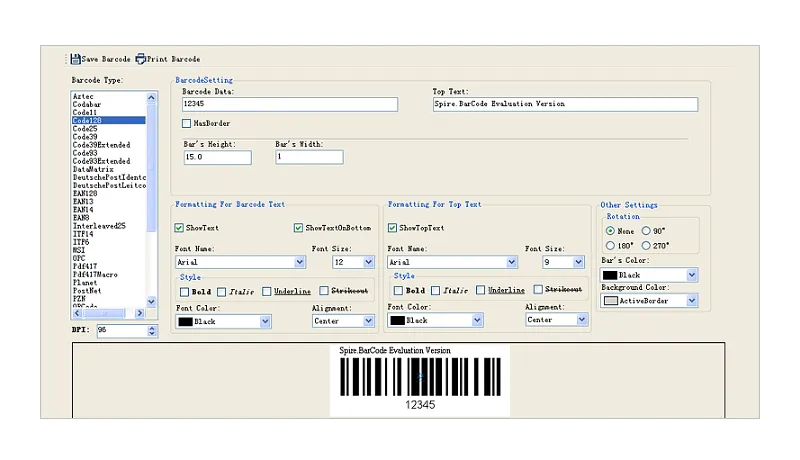Open Bar's Color dropdown
The height and width of the screenshot is (460, 800).
[692, 275]
